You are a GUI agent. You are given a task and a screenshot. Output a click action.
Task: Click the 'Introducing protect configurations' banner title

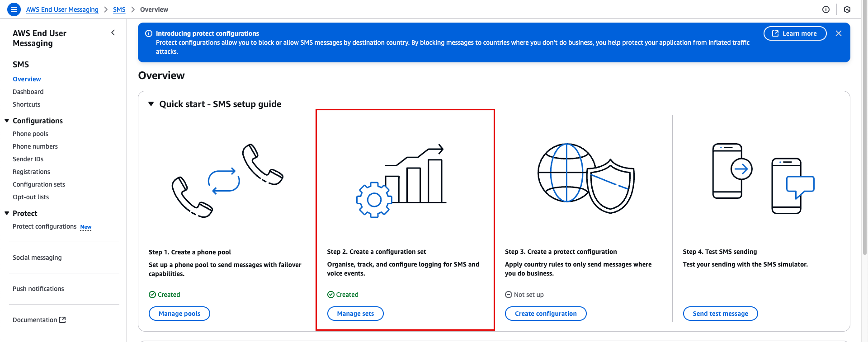(208, 33)
